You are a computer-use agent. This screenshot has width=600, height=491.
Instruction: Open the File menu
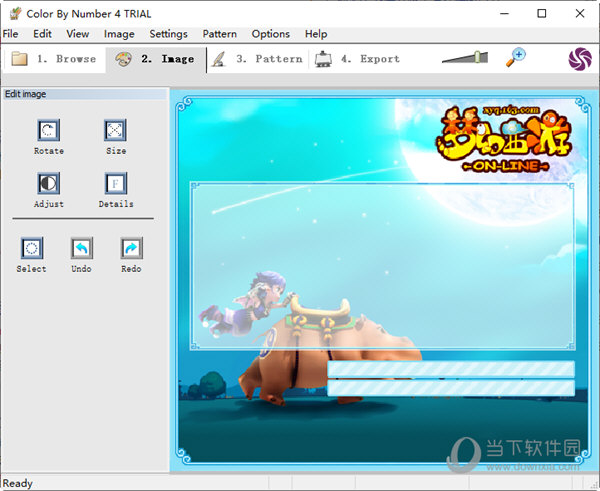coord(10,34)
